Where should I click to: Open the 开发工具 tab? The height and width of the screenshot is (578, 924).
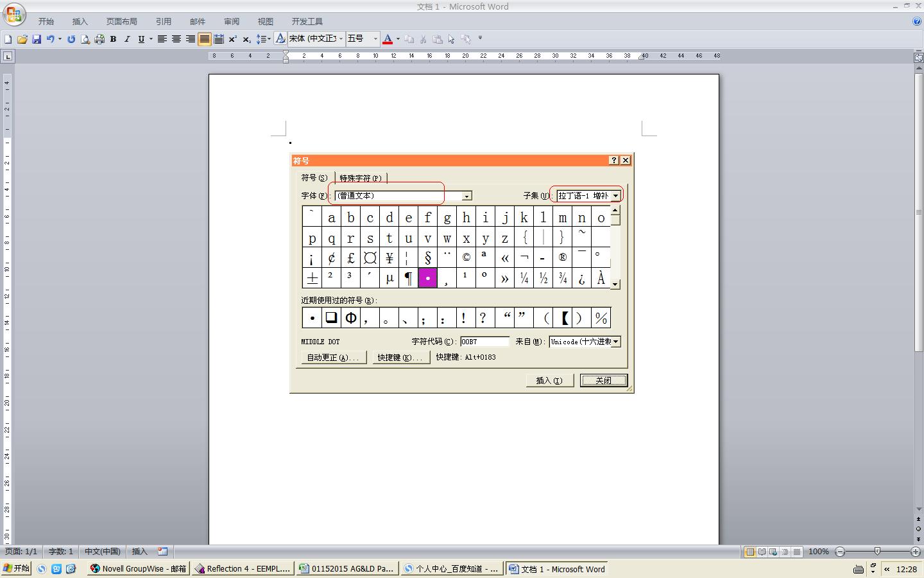pos(307,21)
